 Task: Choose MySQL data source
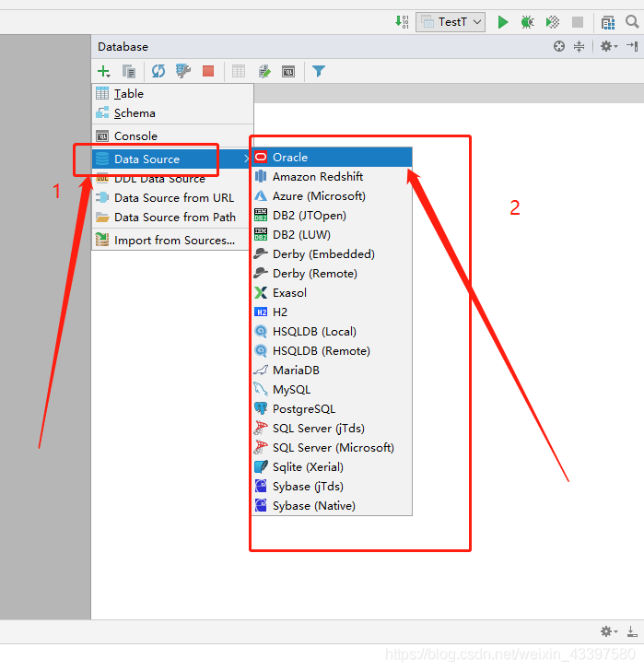(333, 389)
